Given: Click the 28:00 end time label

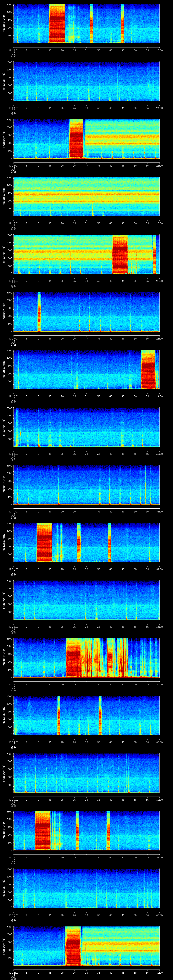Looking at the screenshot, I should coord(159,339).
